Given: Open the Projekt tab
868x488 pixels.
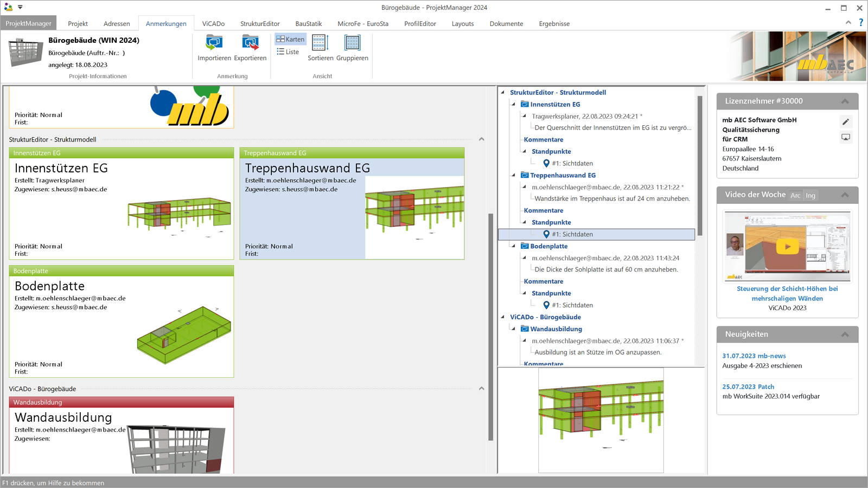Looking at the screenshot, I should pos(78,24).
